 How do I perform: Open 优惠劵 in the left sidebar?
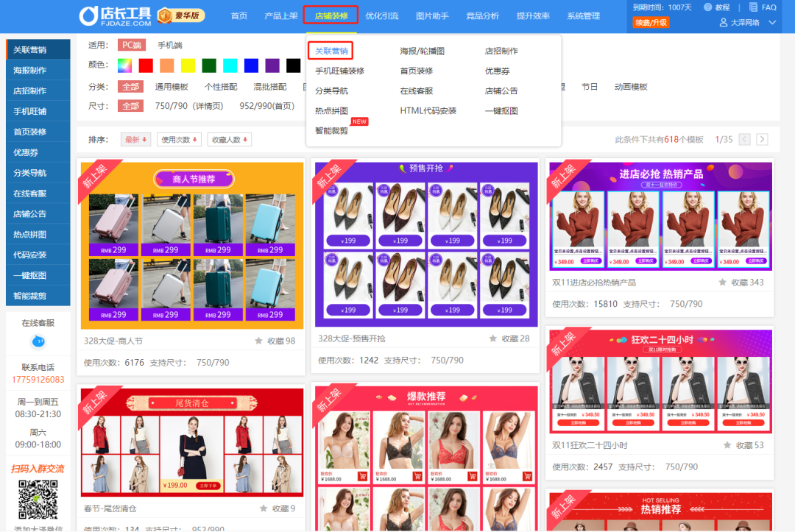click(38, 152)
